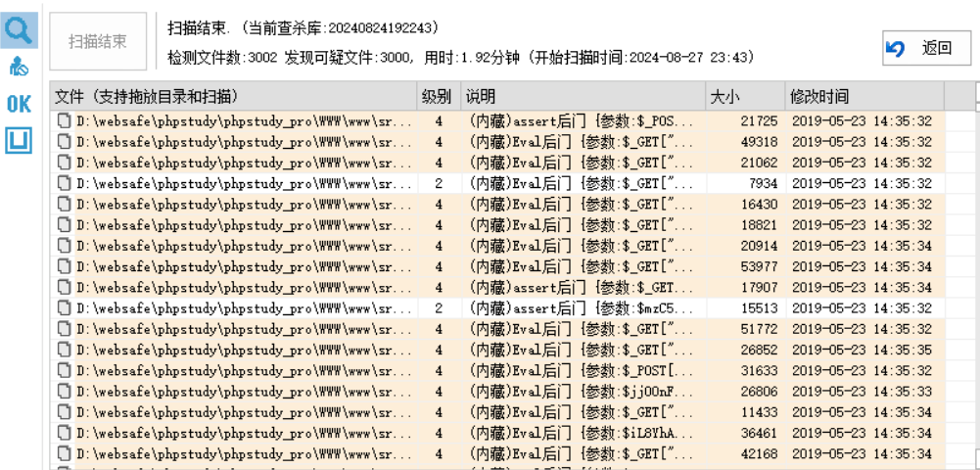Sort by the 级别 column header
This screenshot has width=980, height=470.
tap(438, 97)
